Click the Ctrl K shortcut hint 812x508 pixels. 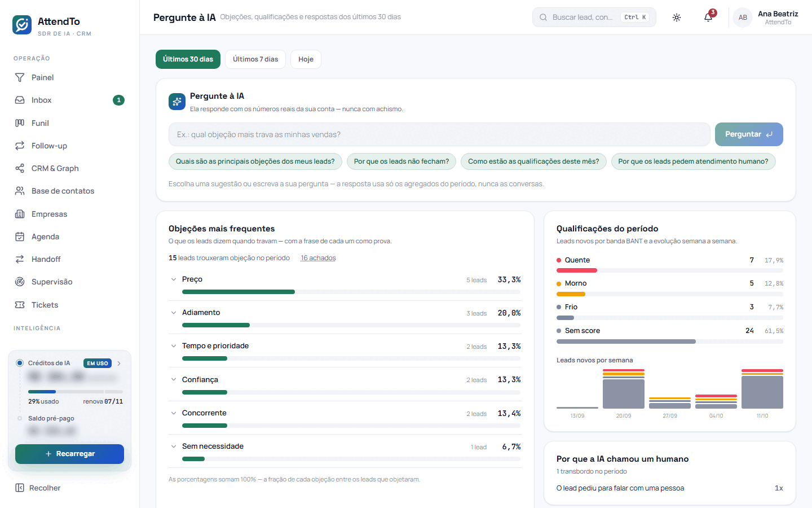click(x=635, y=17)
